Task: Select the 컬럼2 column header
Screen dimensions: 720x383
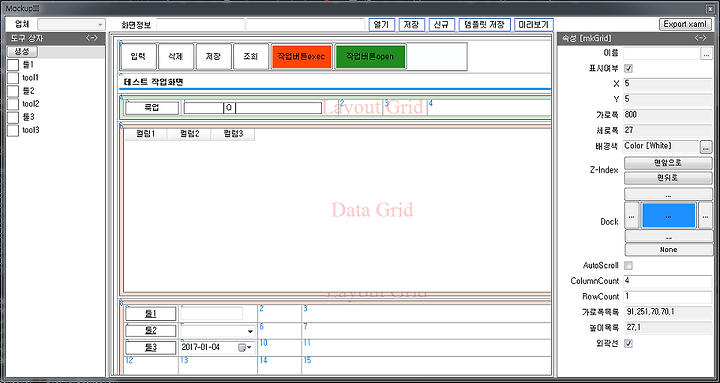Action: click(189, 135)
